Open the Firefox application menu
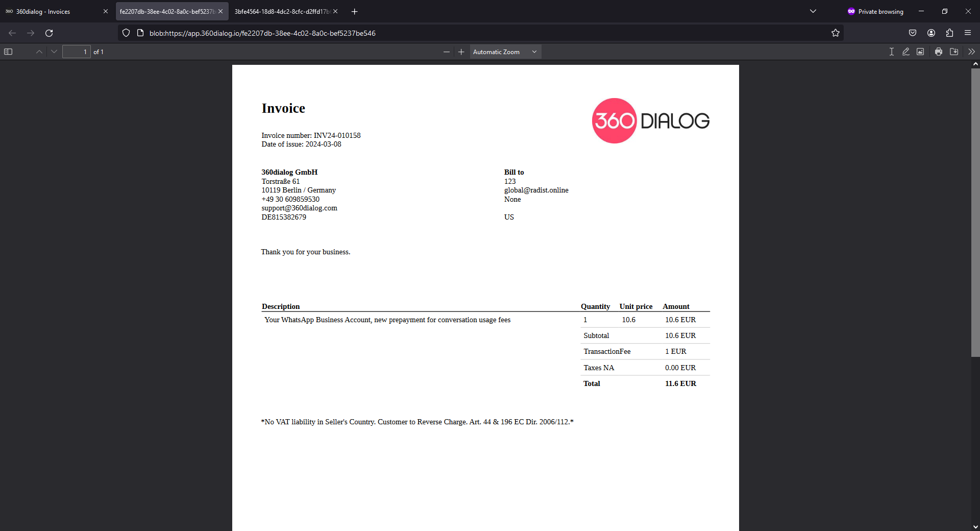 [968, 33]
